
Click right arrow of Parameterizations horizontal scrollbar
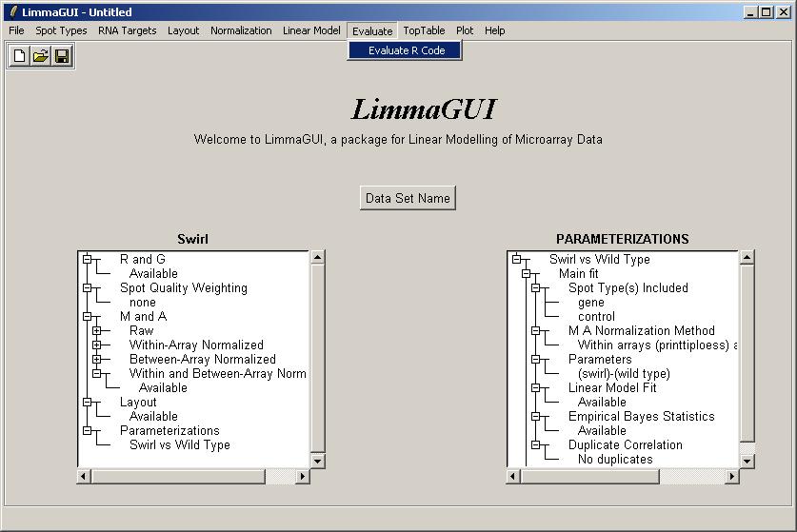731,476
